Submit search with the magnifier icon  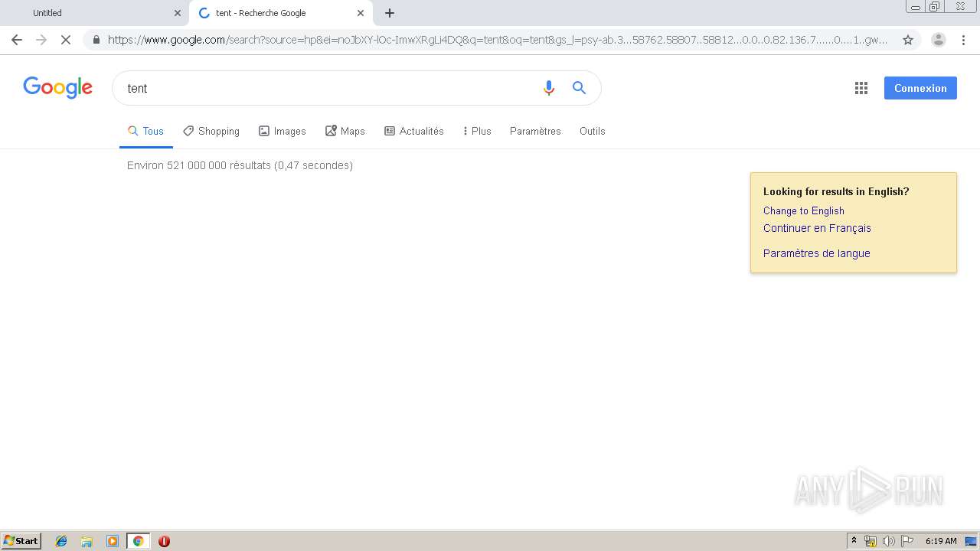[580, 88]
